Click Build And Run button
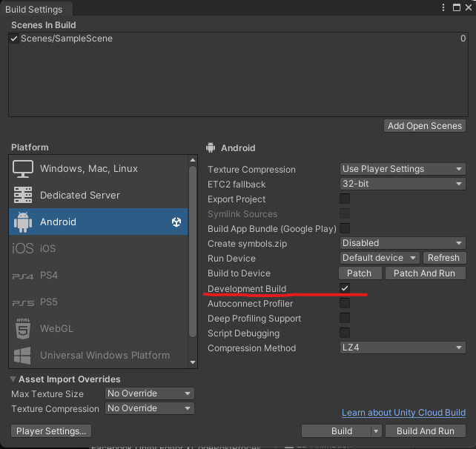The image size is (476, 449). [426, 431]
